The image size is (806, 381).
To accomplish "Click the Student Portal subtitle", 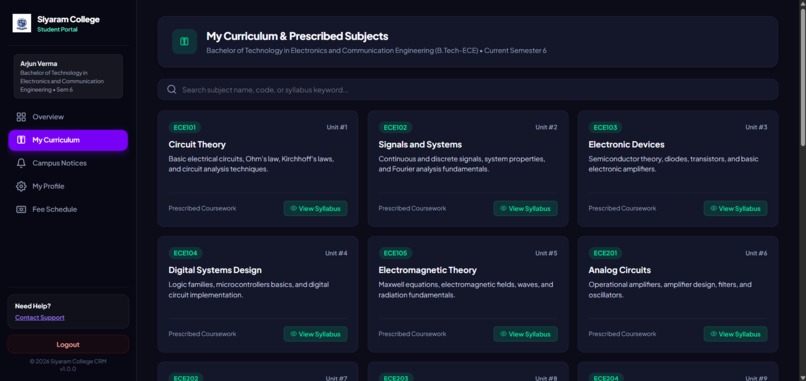I will click(x=58, y=30).
